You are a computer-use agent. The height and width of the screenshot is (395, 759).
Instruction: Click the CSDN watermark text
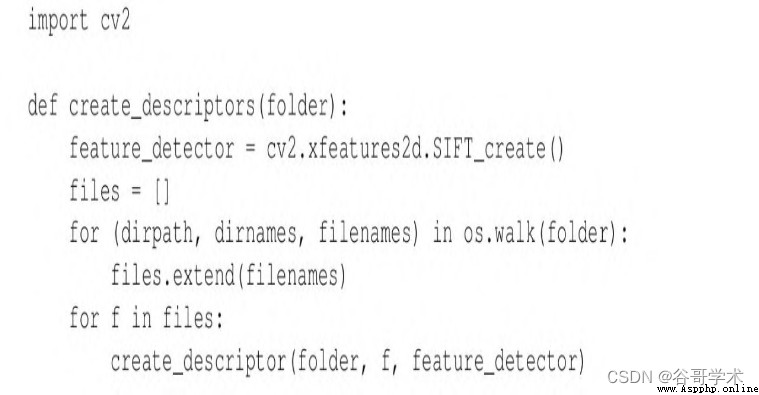point(629,377)
